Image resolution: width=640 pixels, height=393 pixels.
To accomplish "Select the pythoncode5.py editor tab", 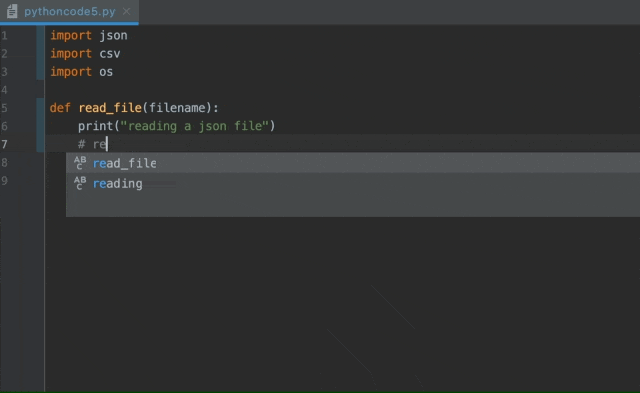I will click(69, 11).
